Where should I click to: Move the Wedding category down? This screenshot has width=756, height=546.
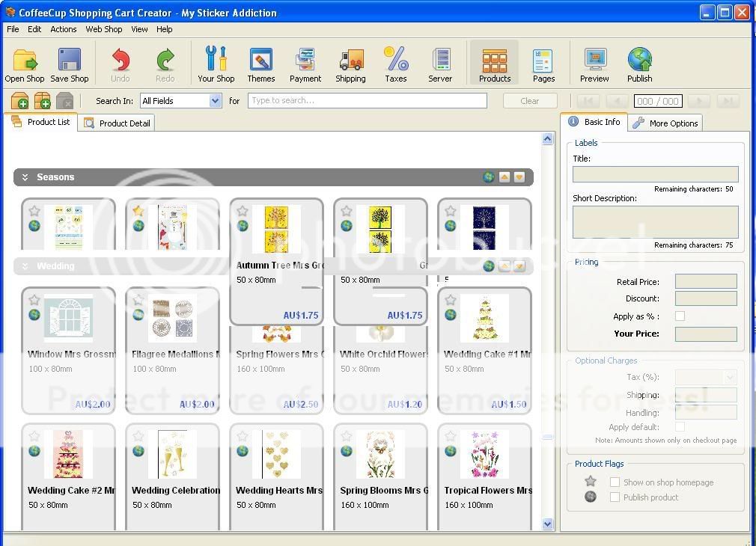pos(519,266)
